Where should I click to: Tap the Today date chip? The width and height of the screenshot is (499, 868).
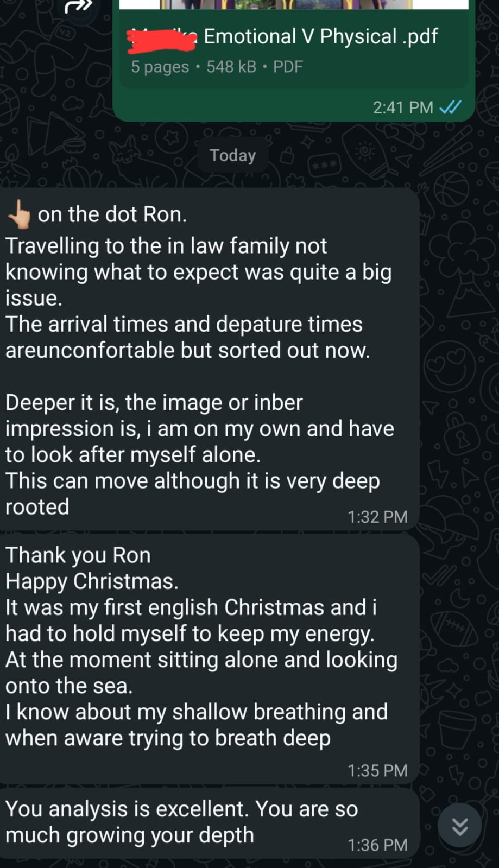coord(232,155)
